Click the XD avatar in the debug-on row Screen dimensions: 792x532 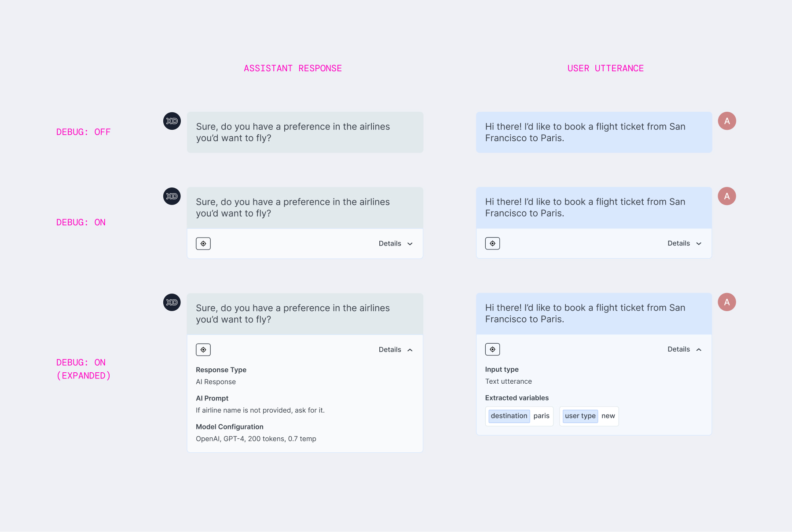pos(172,196)
